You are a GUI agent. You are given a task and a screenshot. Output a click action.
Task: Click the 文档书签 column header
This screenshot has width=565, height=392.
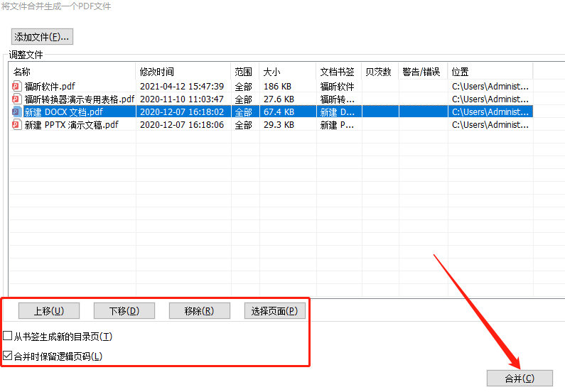339,72
